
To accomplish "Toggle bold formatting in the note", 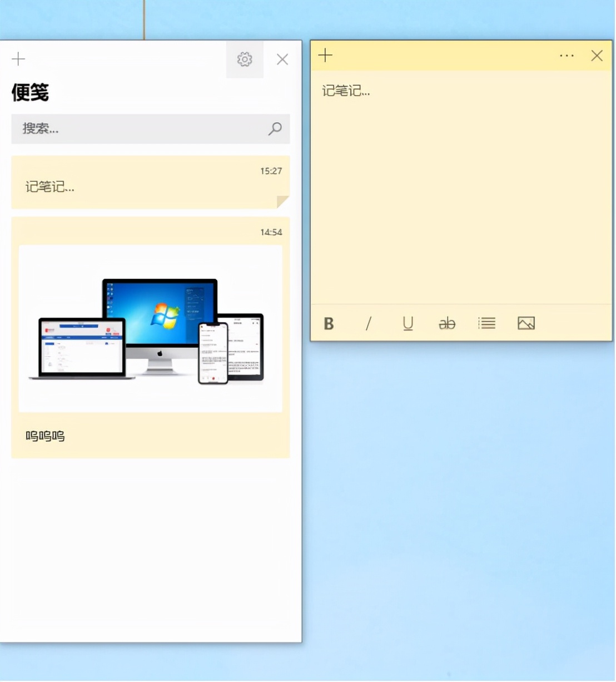I will pos(329,323).
